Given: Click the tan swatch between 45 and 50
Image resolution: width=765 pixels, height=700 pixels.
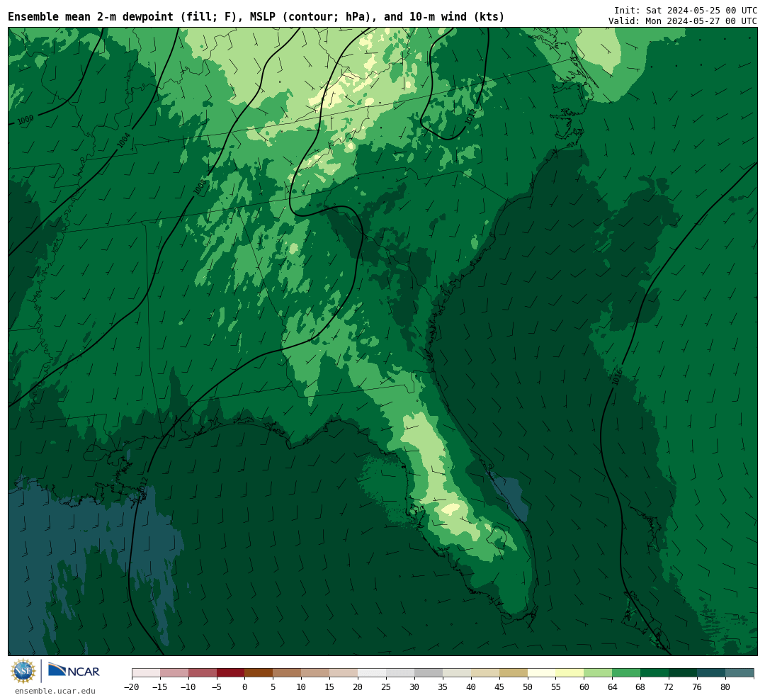Looking at the screenshot, I should click(x=514, y=673).
